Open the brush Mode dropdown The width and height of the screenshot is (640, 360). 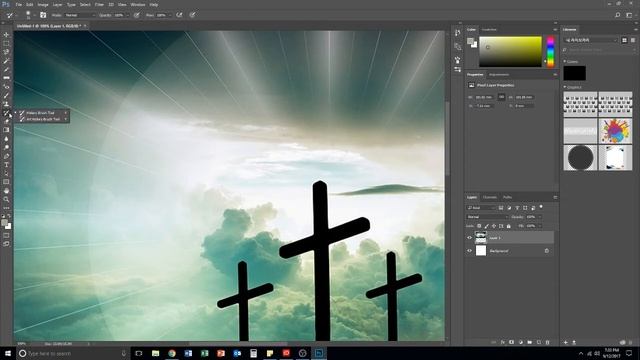click(x=80, y=15)
